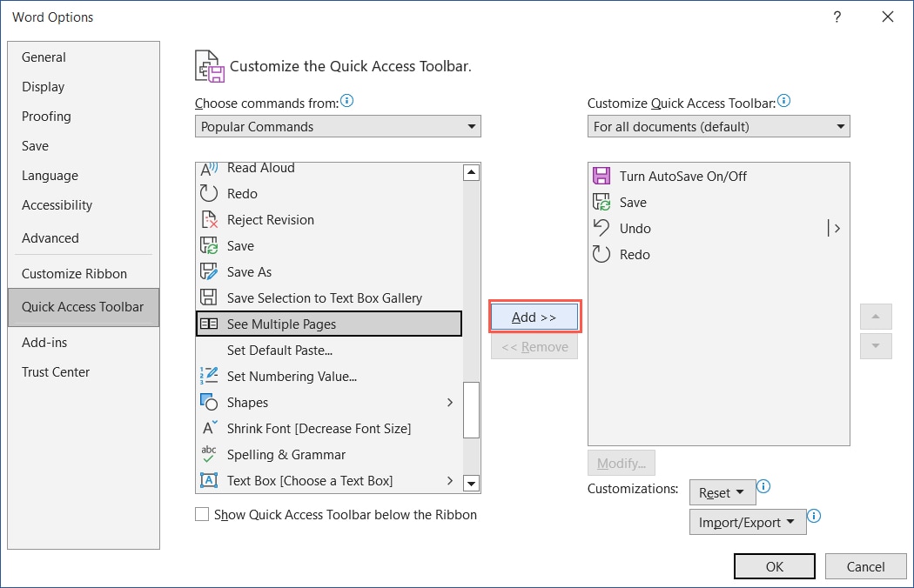Click the Add button

(534, 317)
